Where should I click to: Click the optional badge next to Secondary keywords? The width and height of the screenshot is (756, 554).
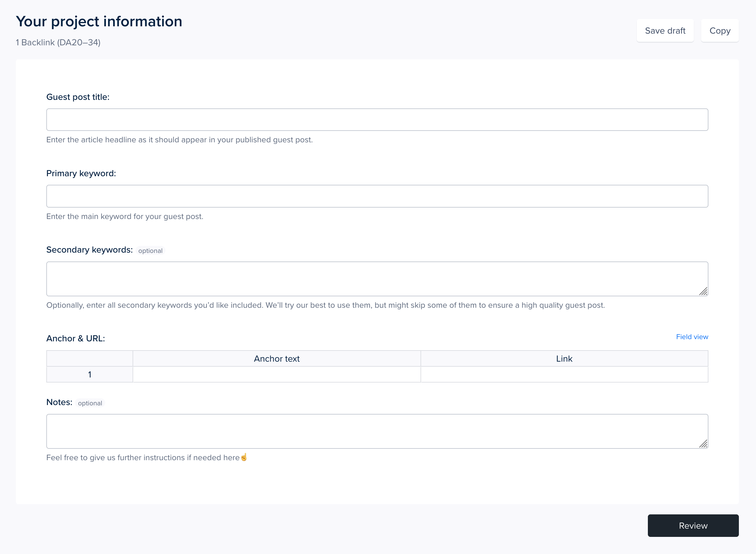[x=150, y=250]
